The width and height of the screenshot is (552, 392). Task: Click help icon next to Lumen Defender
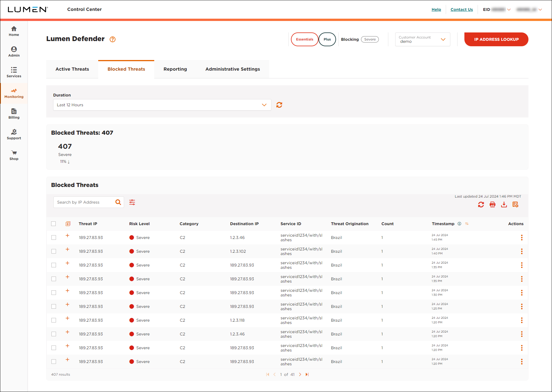tap(113, 39)
